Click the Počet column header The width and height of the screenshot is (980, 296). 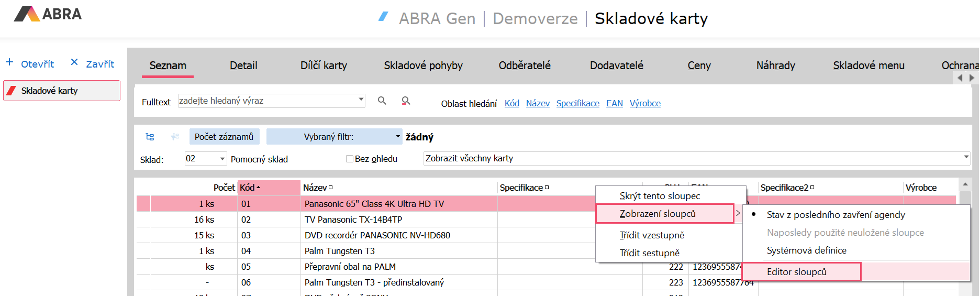pos(224,188)
